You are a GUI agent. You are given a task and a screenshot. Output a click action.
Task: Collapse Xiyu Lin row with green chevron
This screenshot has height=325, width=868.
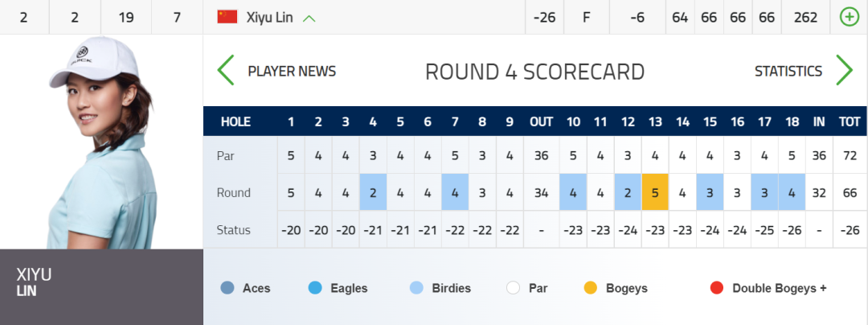309,18
